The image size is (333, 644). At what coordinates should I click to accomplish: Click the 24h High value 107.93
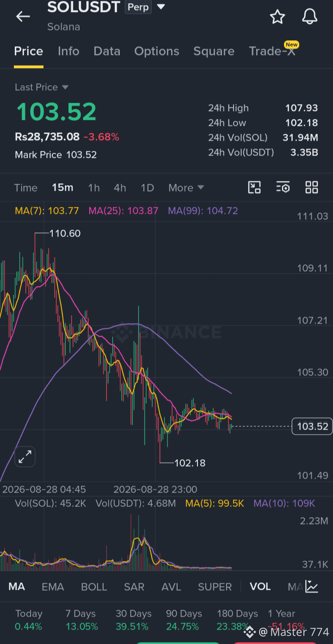(x=302, y=108)
